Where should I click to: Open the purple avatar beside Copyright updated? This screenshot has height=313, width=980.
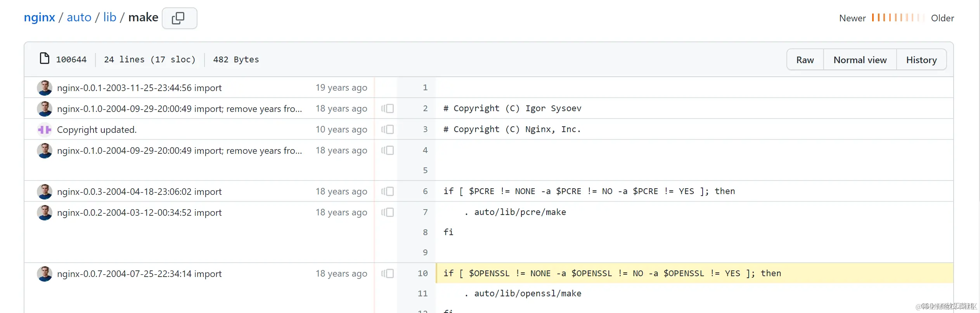pyautogui.click(x=45, y=130)
